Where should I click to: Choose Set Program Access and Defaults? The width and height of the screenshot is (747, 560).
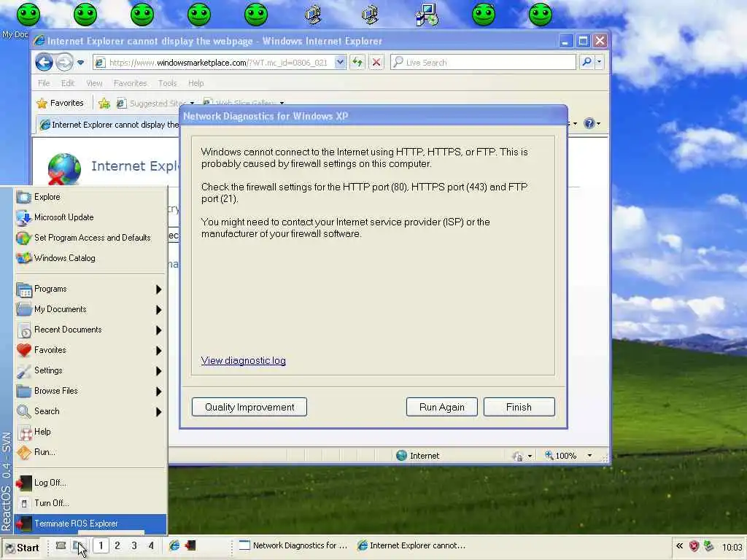point(90,238)
